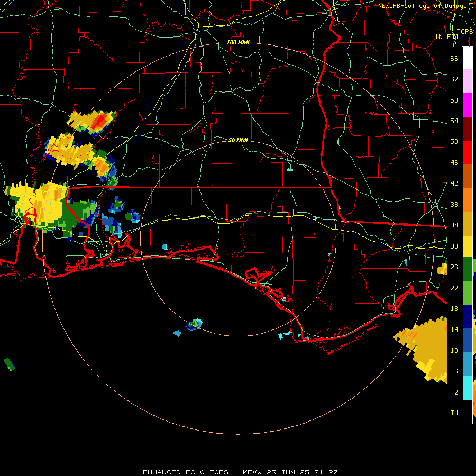Click the legend value 14
This screenshot has height=476, width=476.
point(454,329)
